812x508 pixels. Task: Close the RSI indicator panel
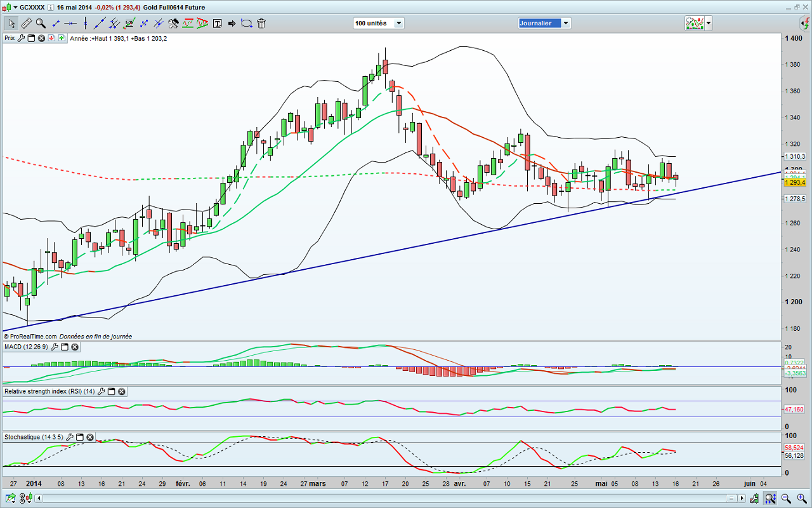(122, 392)
